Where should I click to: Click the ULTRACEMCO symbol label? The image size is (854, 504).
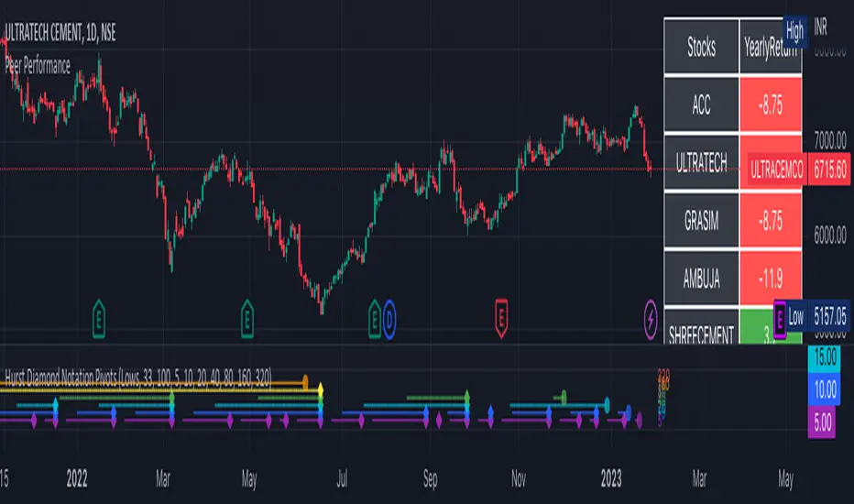(x=776, y=170)
